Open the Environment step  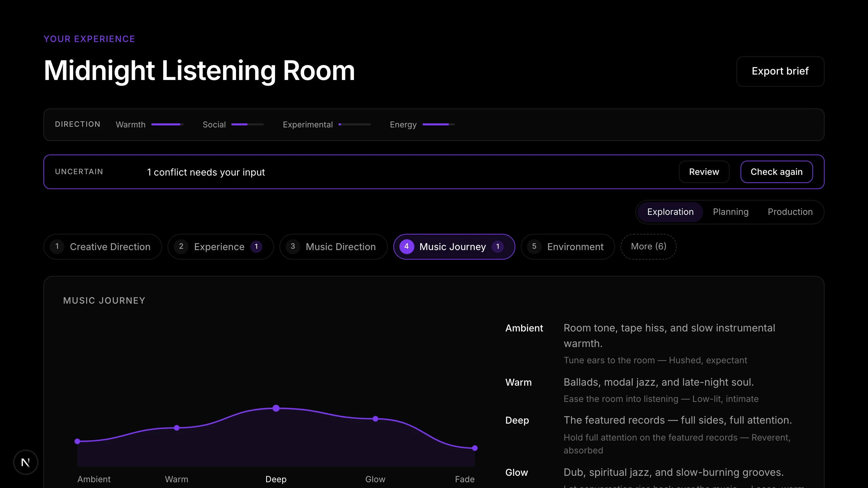coord(568,247)
